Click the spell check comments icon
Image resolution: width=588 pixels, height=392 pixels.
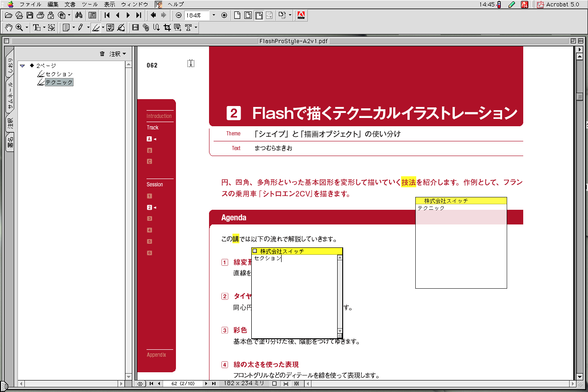(x=110, y=28)
